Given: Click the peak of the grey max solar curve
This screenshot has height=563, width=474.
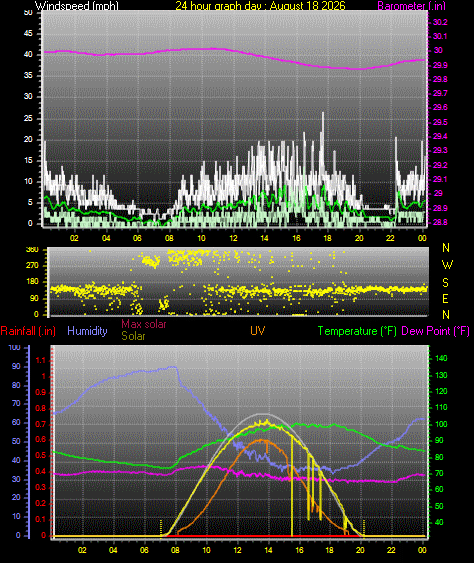Looking at the screenshot, I should 264,414.
